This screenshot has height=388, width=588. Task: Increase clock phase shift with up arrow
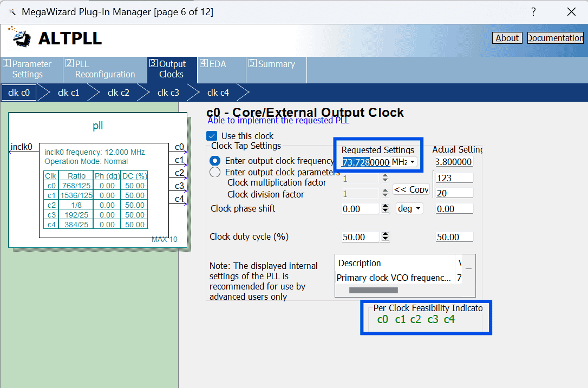pyautogui.click(x=386, y=206)
